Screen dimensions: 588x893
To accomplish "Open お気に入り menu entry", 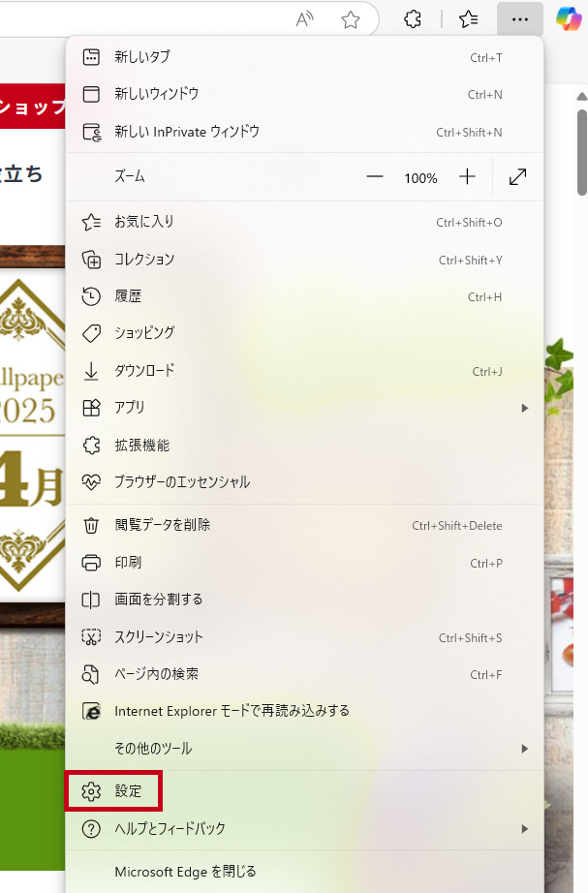I will [304, 222].
